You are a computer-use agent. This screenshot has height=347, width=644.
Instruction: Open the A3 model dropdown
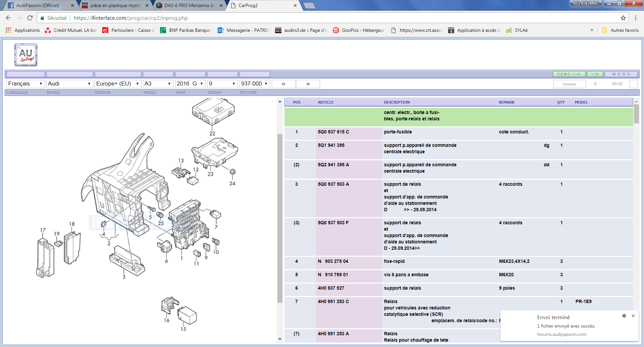(x=158, y=84)
